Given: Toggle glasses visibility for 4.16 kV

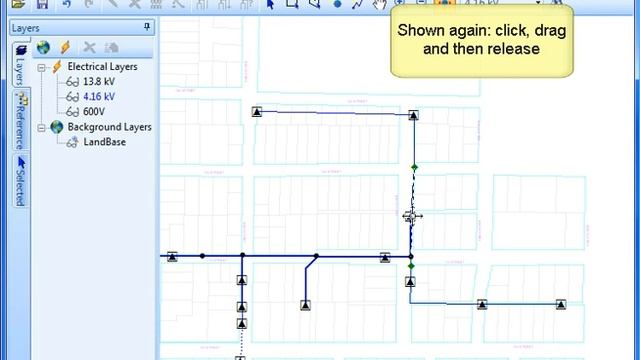Looking at the screenshot, I should coord(72,97).
